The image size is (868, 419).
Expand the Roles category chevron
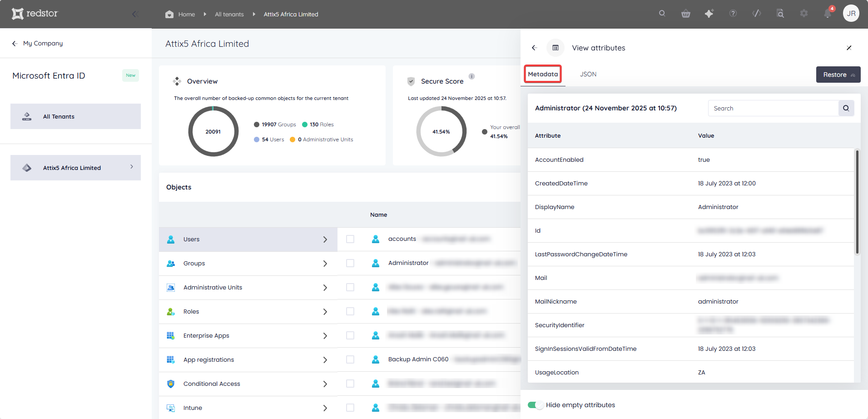(325, 312)
